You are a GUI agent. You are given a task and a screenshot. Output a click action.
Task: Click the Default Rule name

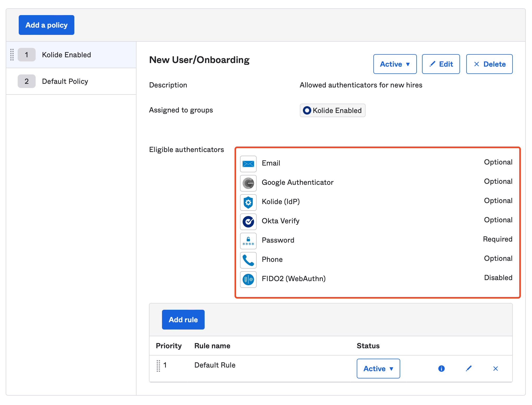coord(215,365)
